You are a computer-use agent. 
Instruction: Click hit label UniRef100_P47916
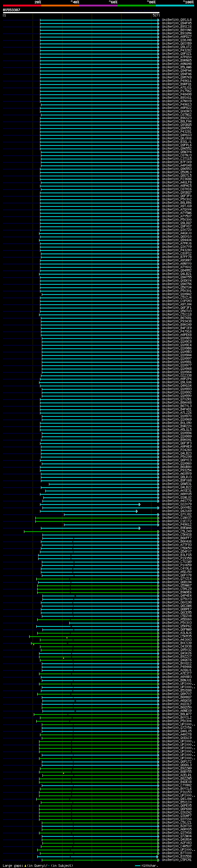click(177, 332)
